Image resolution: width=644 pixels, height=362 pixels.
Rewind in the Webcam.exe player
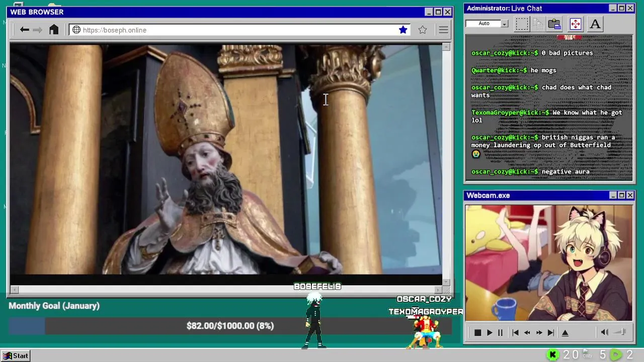click(x=527, y=333)
